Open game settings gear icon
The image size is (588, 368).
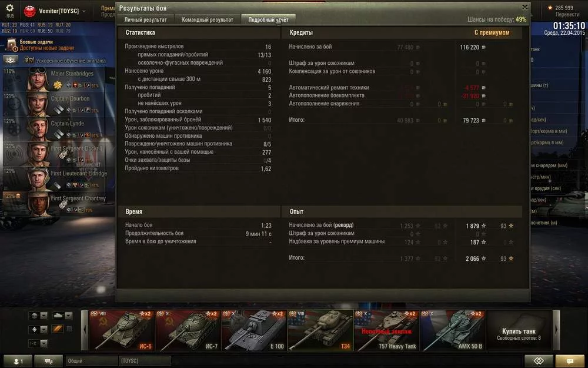pos(10,8)
